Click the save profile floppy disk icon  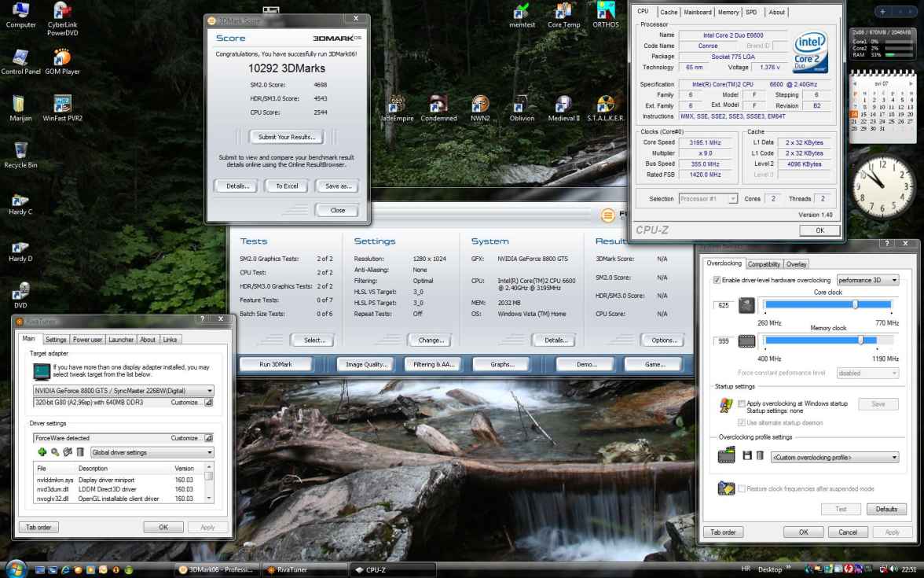pos(747,456)
